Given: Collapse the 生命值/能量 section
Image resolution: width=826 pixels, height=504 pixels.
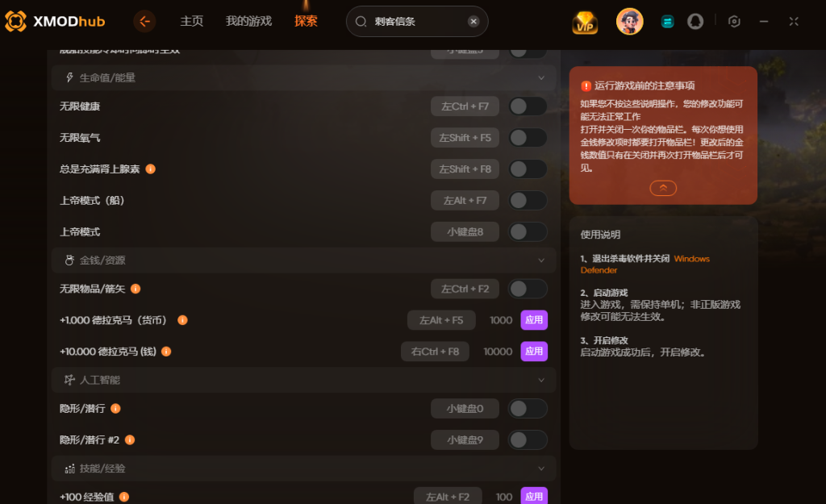Looking at the screenshot, I should click(x=541, y=78).
